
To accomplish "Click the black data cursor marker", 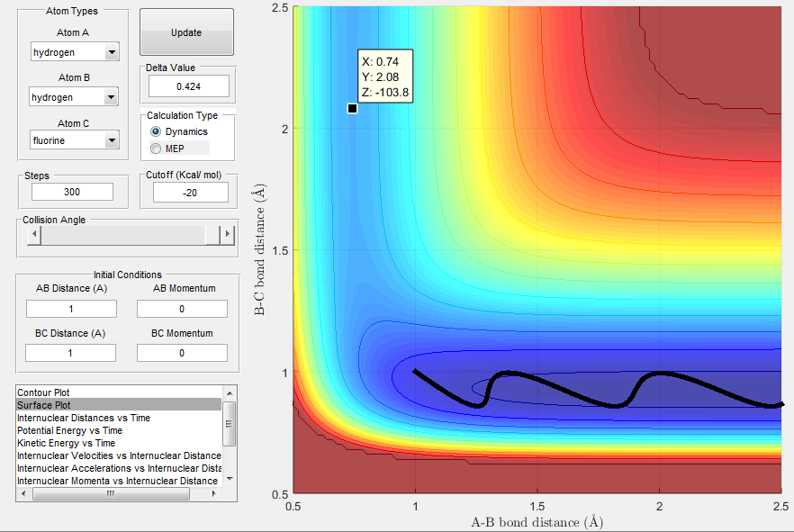I will pyautogui.click(x=353, y=108).
